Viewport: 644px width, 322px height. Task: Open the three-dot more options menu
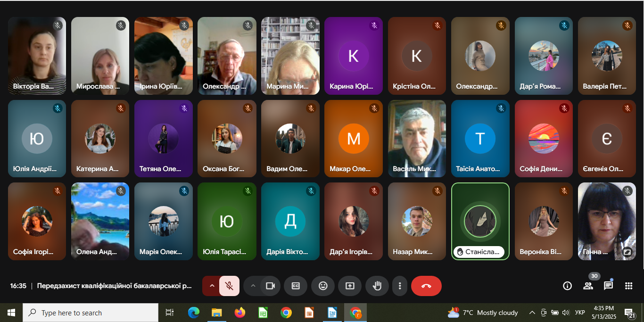(x=400, y=286)
